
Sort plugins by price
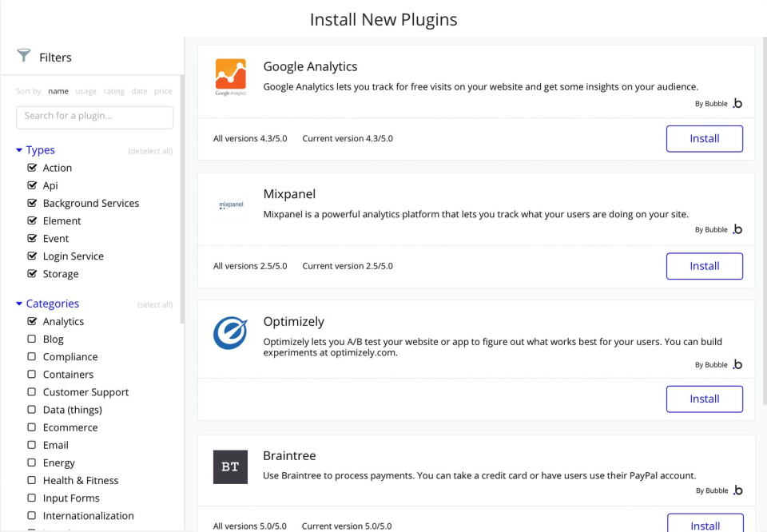163,91
